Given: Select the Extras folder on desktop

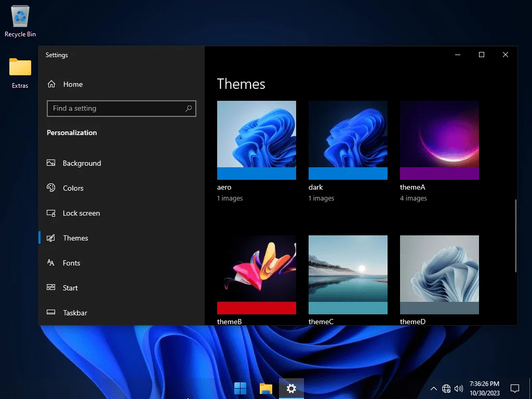Looking at the screenshot, I should point(20,73).
